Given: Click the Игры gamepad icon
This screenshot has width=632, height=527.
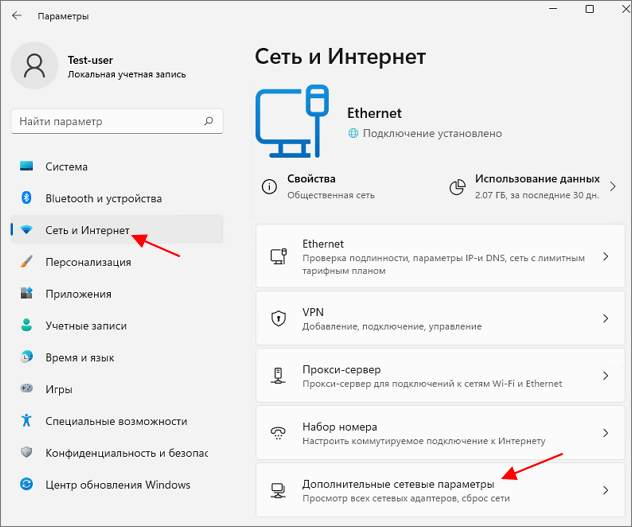Looking at the screenshot, I should coord(27,388).
